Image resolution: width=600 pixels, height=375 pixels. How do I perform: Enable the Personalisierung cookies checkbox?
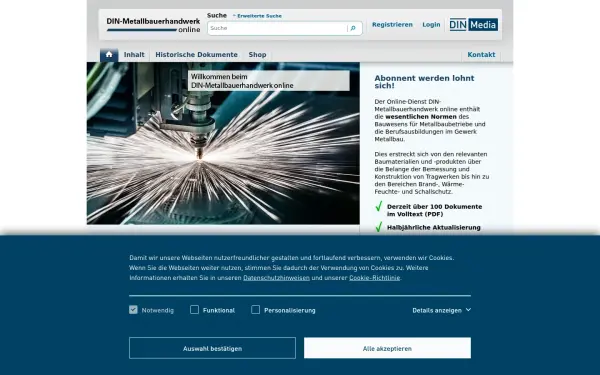[x=256, y=310]
